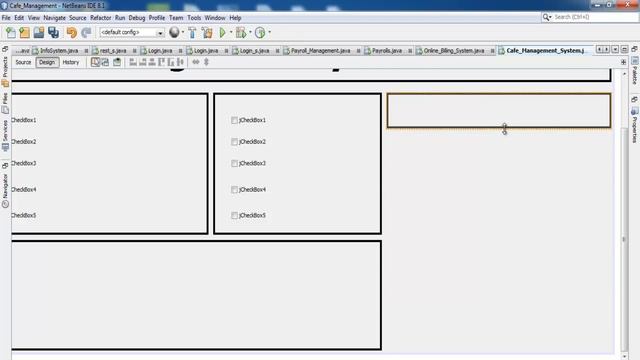Image resolution: width=640 pixels, height=360 pixels.
Task: Open the Tools menu
Action: coord(194,18)
